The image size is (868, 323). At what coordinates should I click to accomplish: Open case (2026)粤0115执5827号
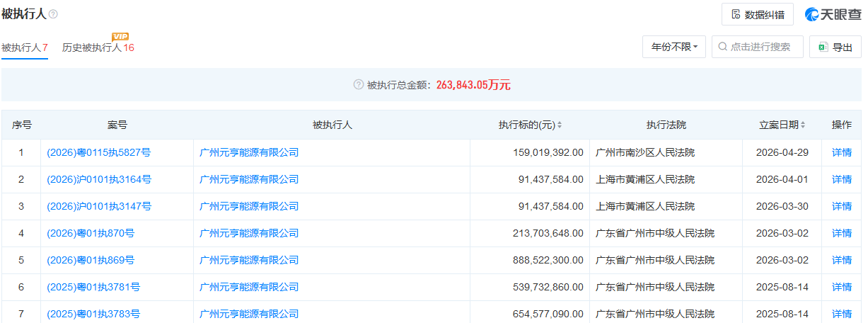tap(99, 152)
